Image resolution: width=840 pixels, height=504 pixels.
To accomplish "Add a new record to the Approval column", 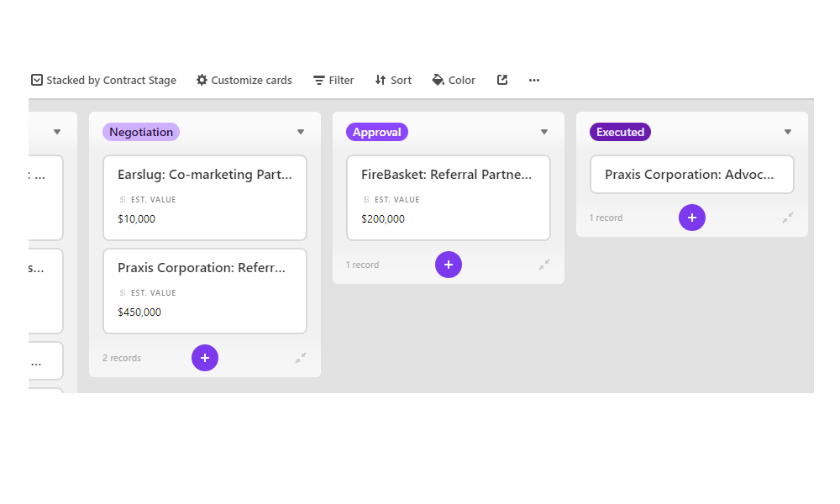I will point(449,265).
